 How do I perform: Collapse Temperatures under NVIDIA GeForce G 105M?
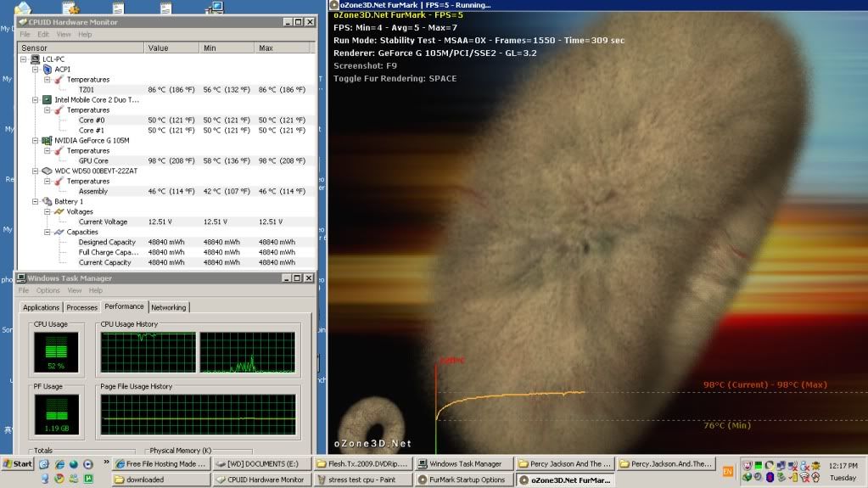tap(48, 151)
